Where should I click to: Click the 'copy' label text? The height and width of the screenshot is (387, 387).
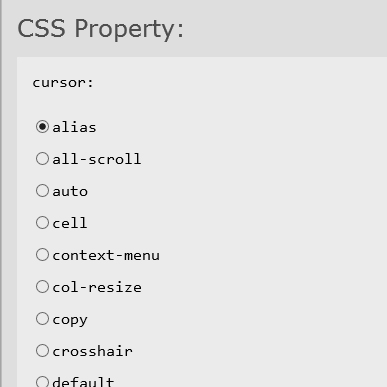[70, 320]
